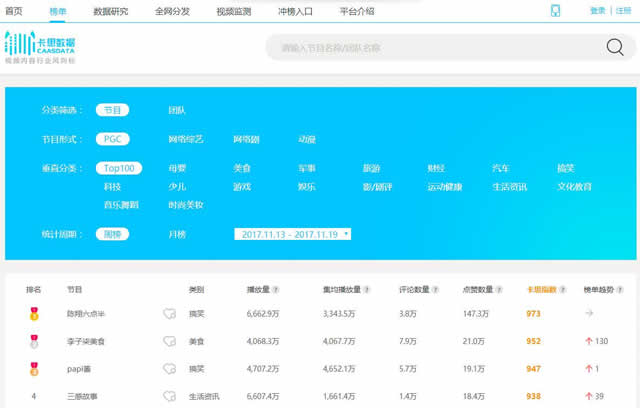Filter by 美食 vertical category

(x=242, y=168)
